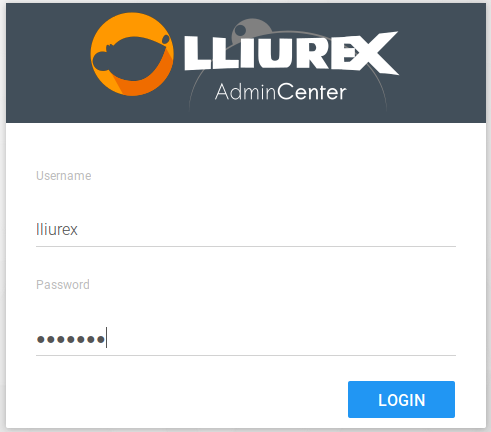491x432 pixels.
Task: Click the orange LliureX circle logo
Action: tap(132, 54)
